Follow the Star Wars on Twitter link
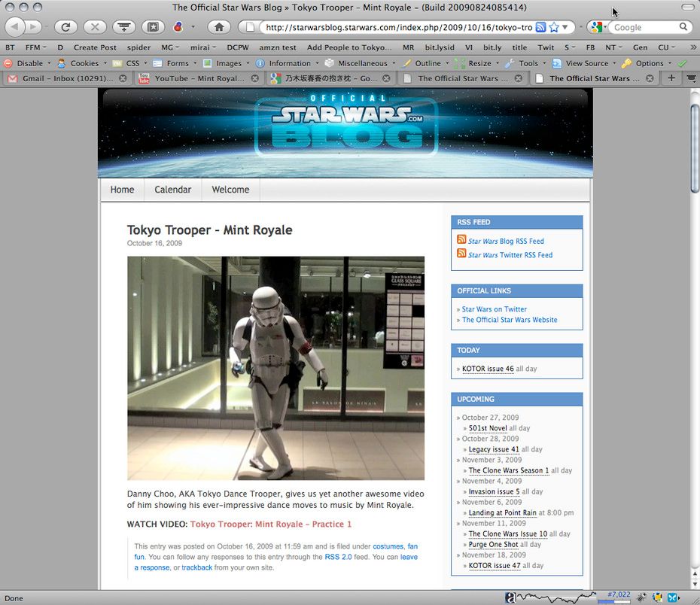 click(x=494, y=309)
